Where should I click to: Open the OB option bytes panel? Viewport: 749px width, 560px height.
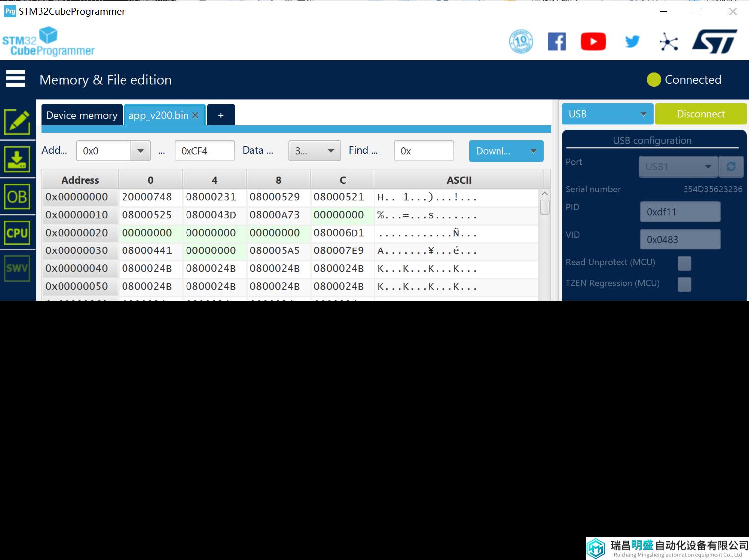click(x=17, y=197)
